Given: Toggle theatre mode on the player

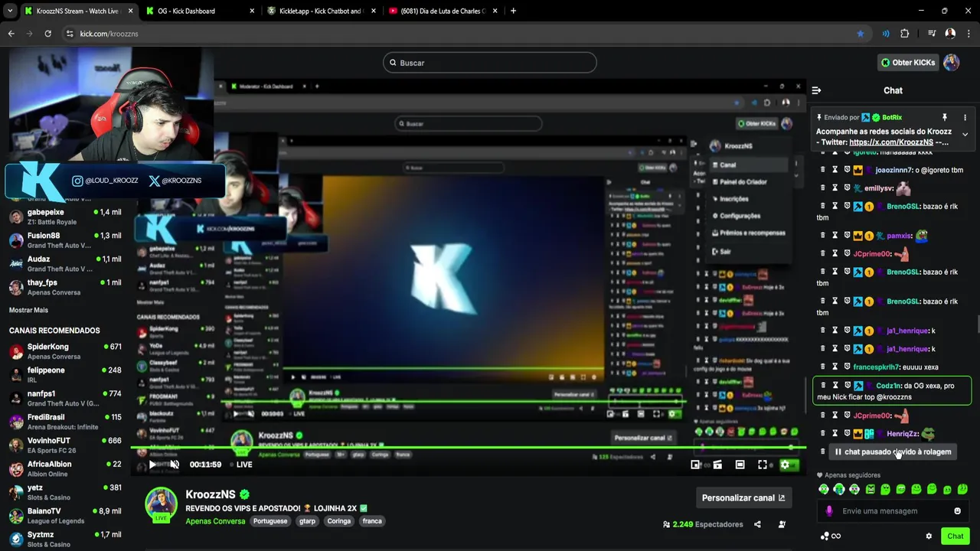Looking at the screenshot, I should click(740, 465).
